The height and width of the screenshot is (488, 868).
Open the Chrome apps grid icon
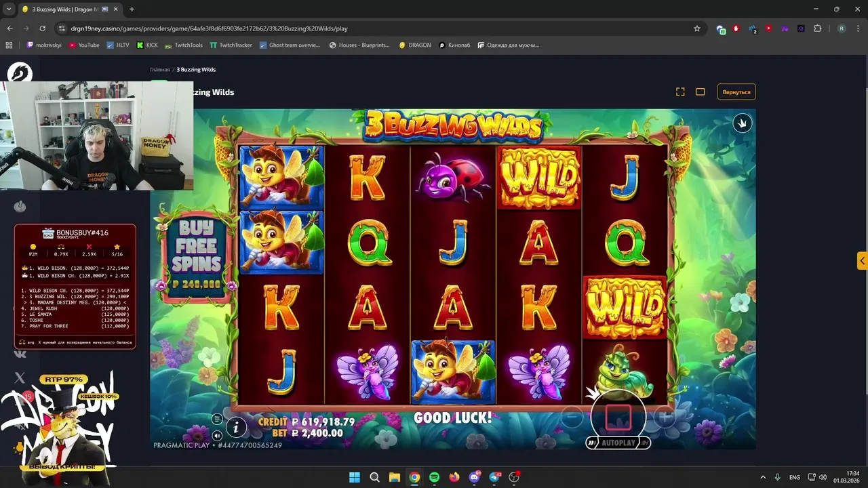[x=9, y=45]
